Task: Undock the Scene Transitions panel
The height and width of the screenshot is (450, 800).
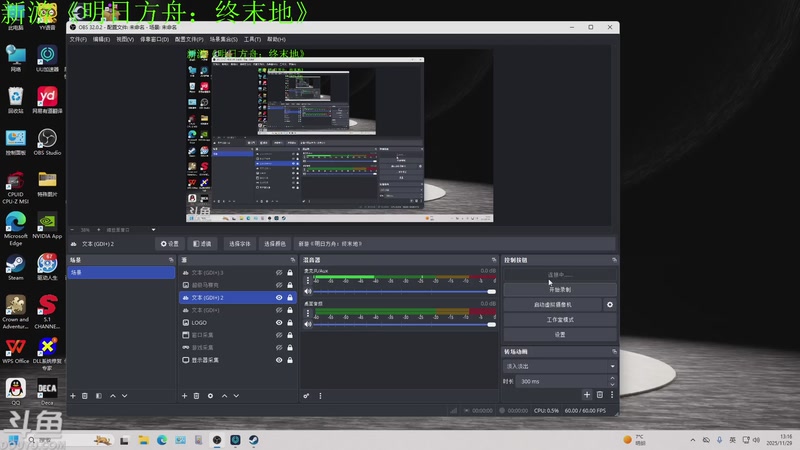Action: coord(614,352)
